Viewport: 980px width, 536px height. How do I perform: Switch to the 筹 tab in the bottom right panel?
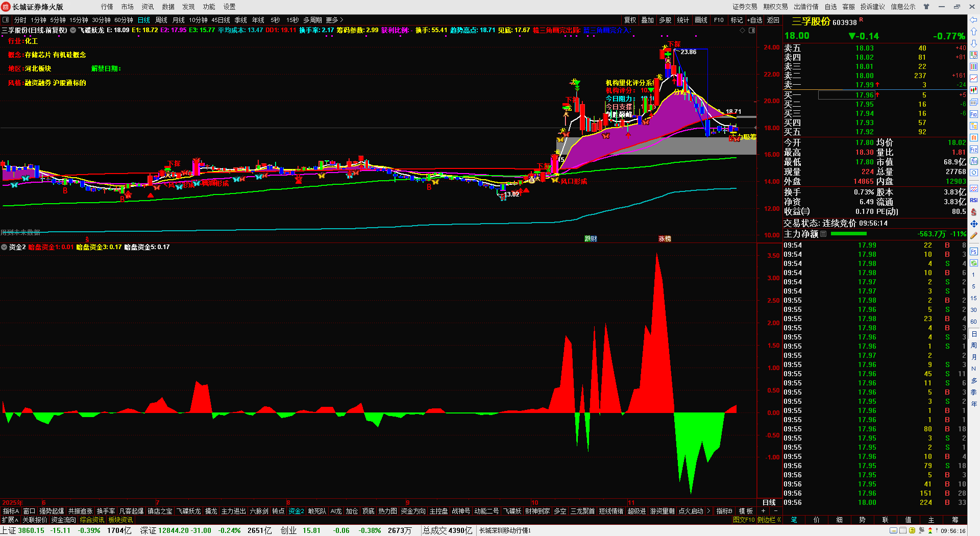[955, 520]
